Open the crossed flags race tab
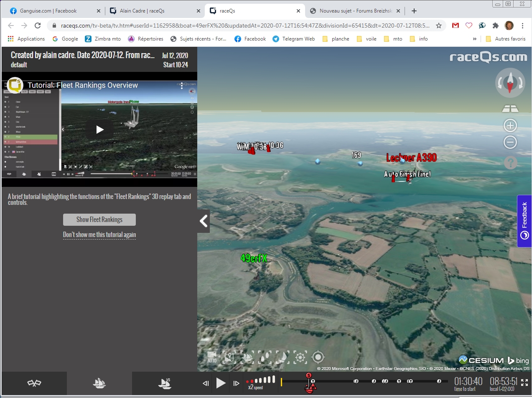532x398 pixels. pyautogui.click(x=34, y=383)
